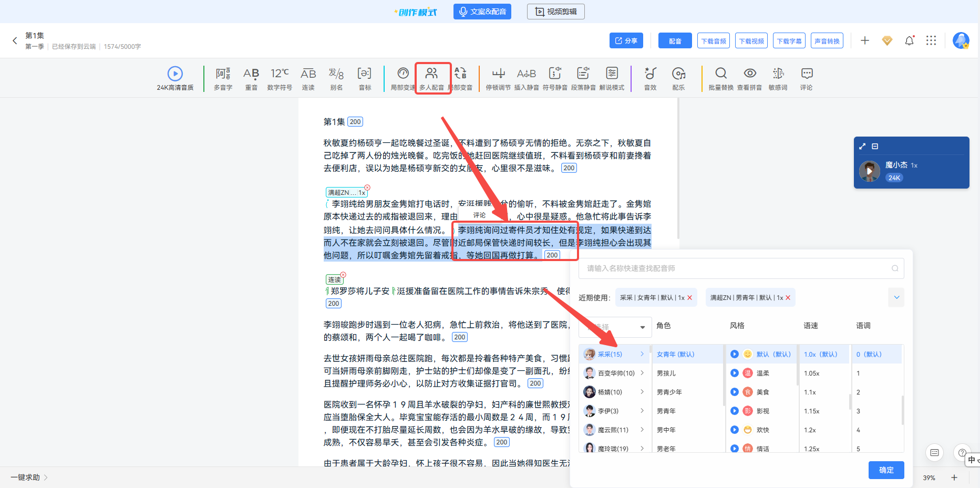Viewport: 980px width, 488px height.
Task: Open the 别名 tool
Action: pyautogui.click(x=336, y=79)
